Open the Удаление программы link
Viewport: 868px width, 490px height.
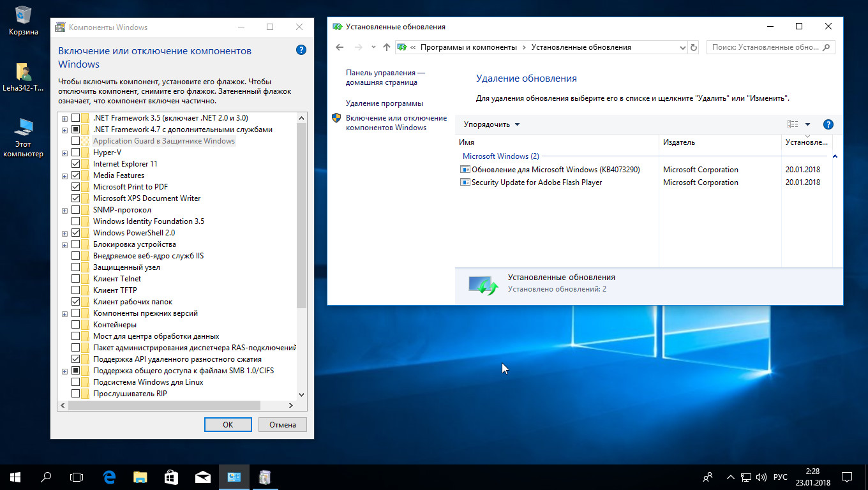click(x=384, y=103)
